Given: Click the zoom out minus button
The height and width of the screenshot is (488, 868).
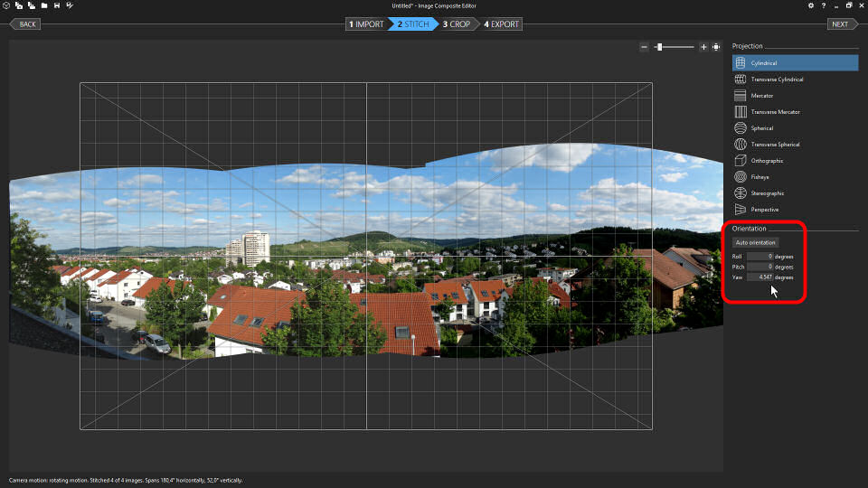Looking at the screenshot, I should (644, 46).
